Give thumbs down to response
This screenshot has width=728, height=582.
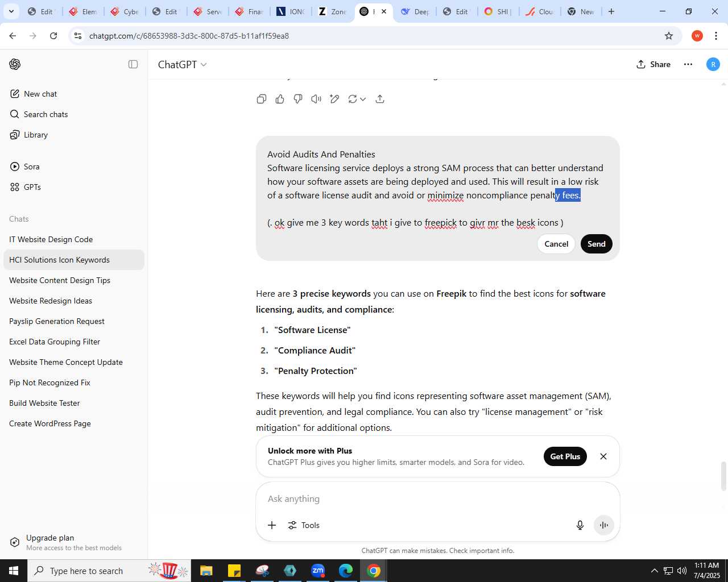click(x=298, y=99)
